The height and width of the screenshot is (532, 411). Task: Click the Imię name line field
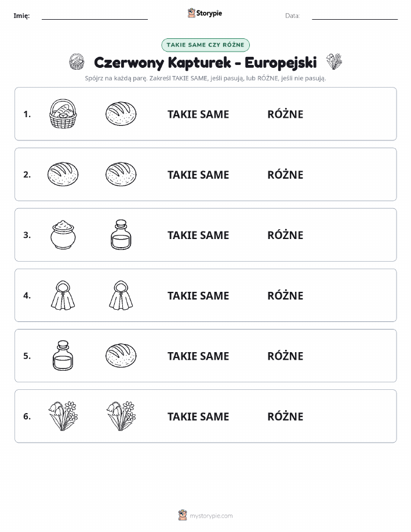pos(94,16)
